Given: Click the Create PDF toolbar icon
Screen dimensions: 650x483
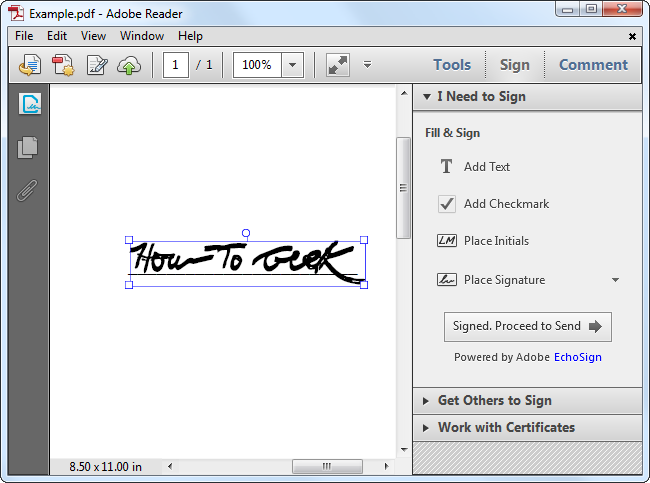Looking at the screenshot, I should click(x=63, y=65).
